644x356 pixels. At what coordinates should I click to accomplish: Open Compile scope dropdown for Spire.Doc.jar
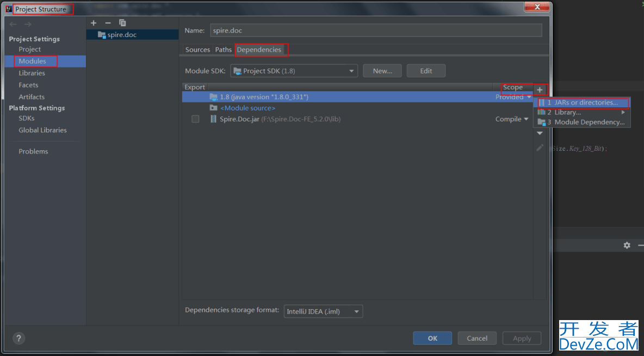[512, 119]
